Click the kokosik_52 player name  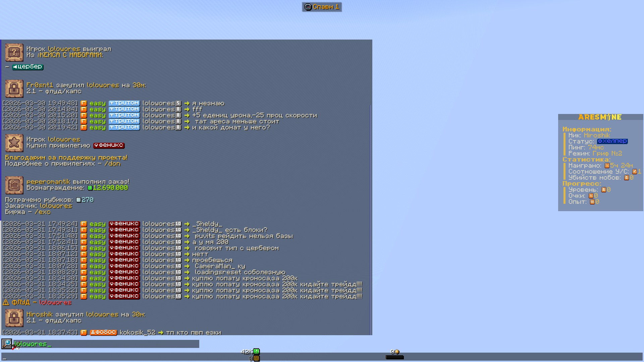[x=138, y=333]
